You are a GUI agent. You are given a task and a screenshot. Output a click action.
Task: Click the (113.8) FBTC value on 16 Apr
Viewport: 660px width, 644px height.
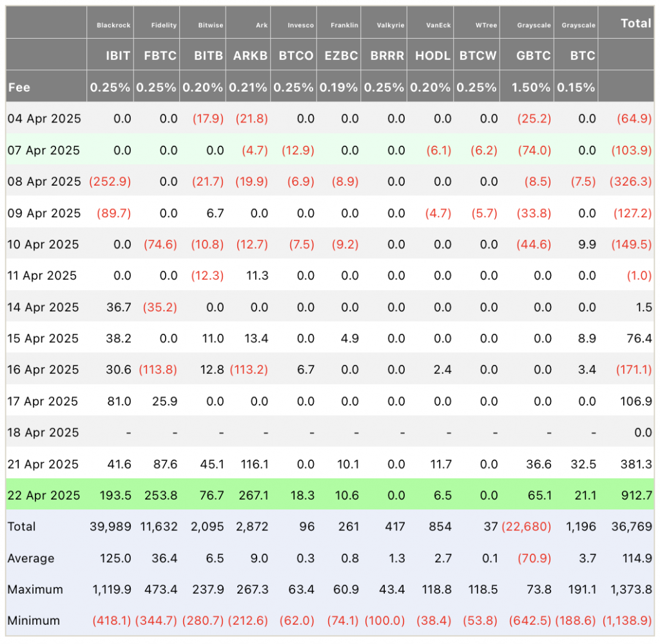[x=158, y=369]
